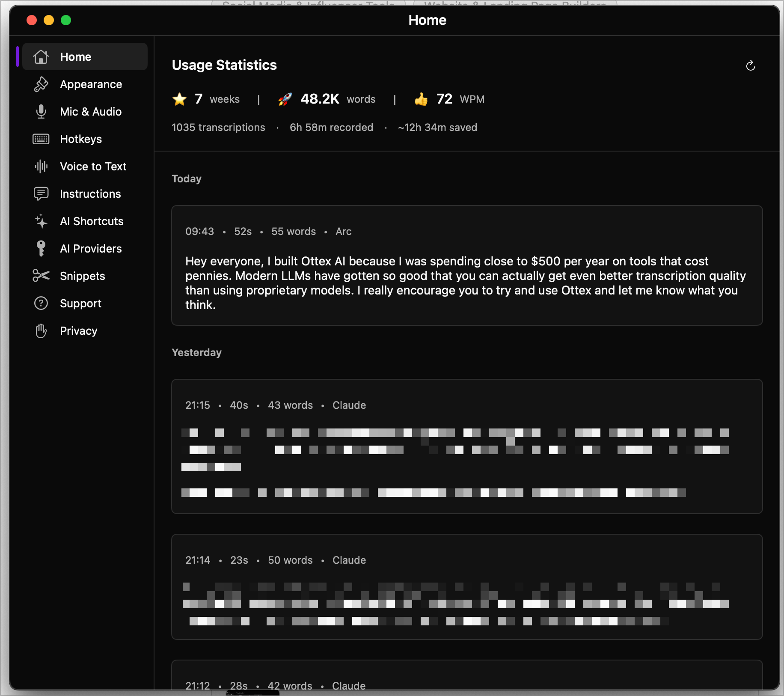The height and width of the screenshot is (696, 784).
Task: Open Appearance via the paintbrush icon
Action: 41,84
